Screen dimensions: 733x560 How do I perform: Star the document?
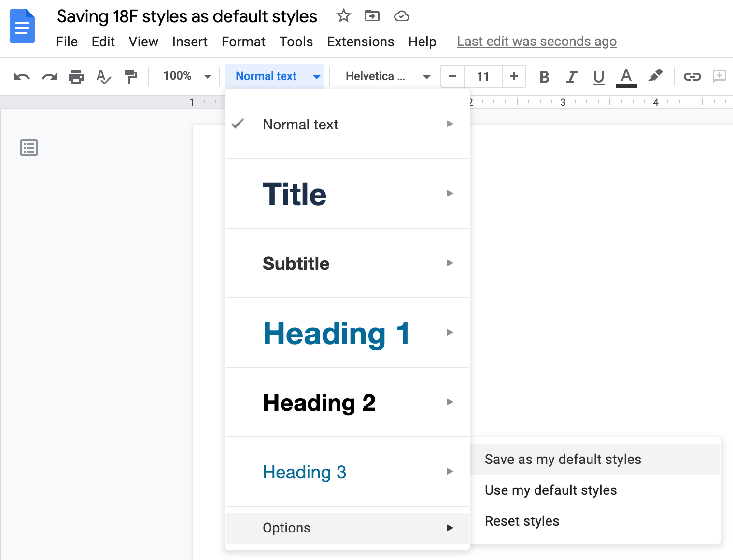344,16
